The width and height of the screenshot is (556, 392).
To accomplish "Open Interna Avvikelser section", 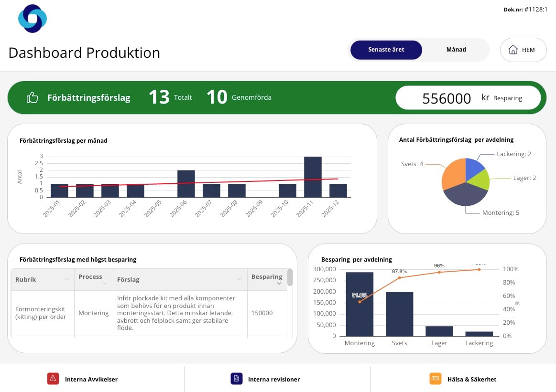I will point(91,379).
